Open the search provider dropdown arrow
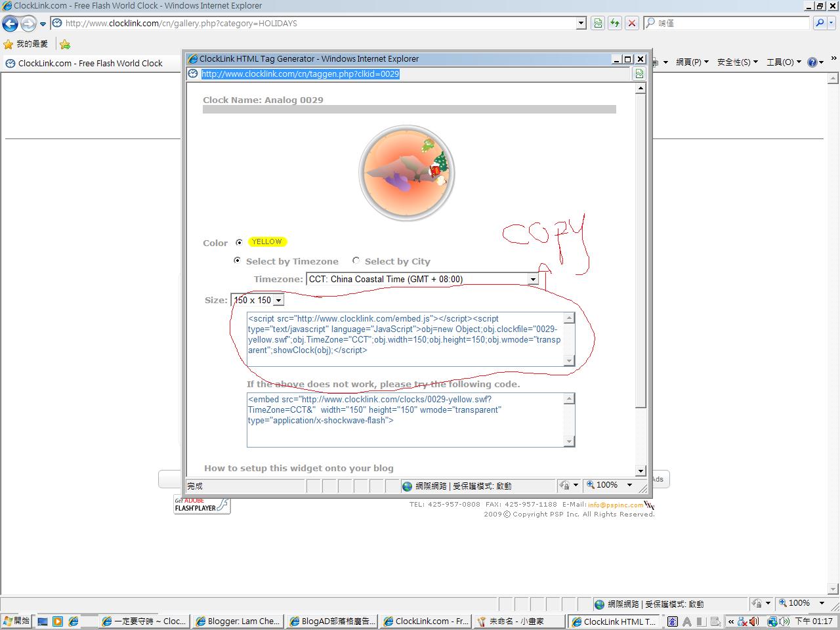 (832, 23)
